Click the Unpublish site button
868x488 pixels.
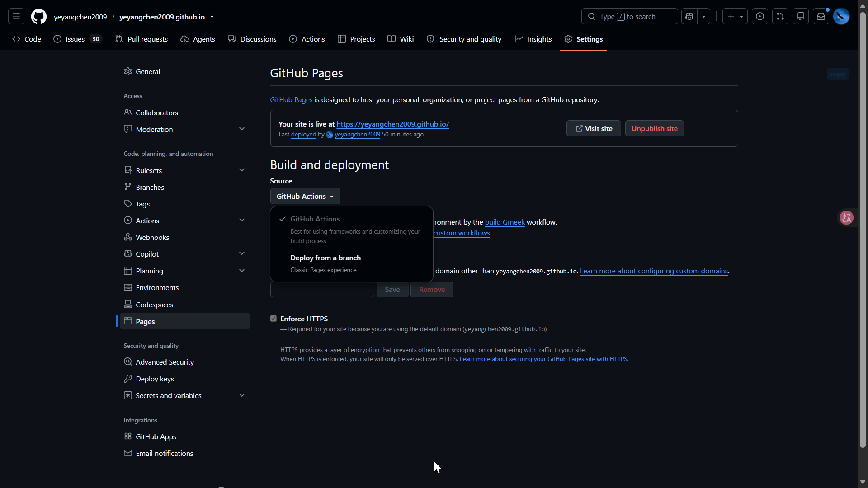click(x=655, y=129)
